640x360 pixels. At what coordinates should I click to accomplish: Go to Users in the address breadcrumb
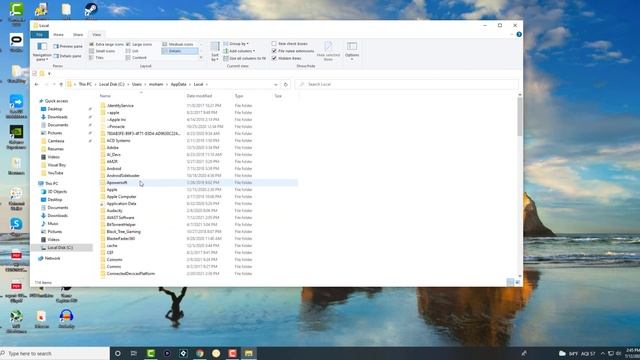pos(137,84)
